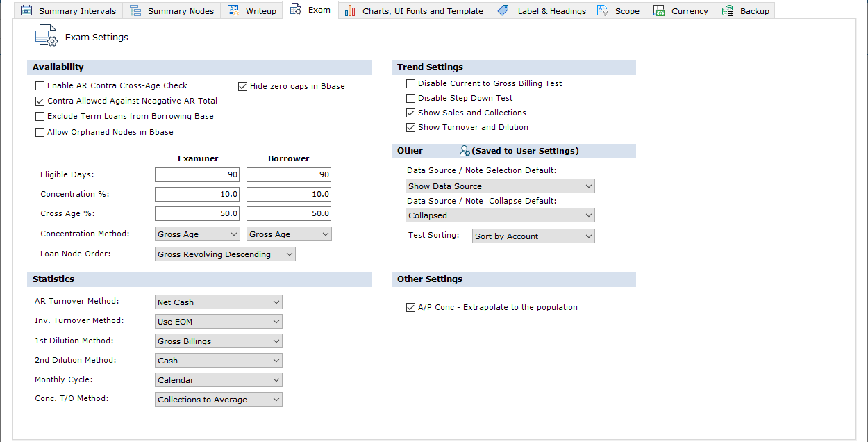This screenshot has width=868, height=442.
Task: Open the Currency tab
Action: 689,11
